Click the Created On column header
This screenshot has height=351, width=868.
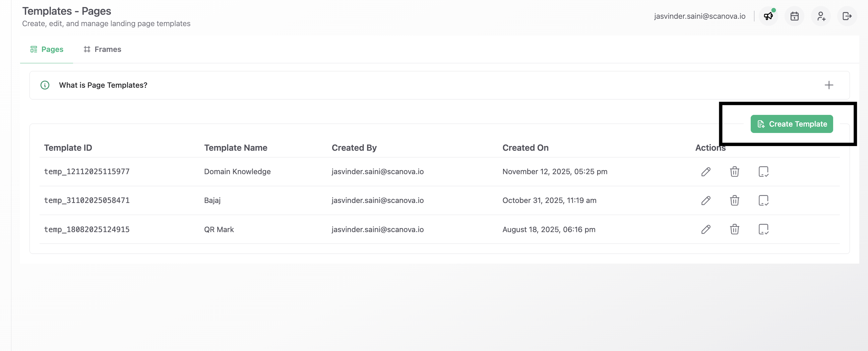click(x=525, y=148)
